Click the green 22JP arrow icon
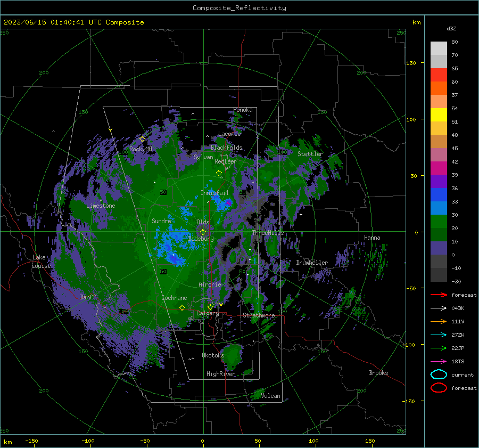 pos(439,348)
